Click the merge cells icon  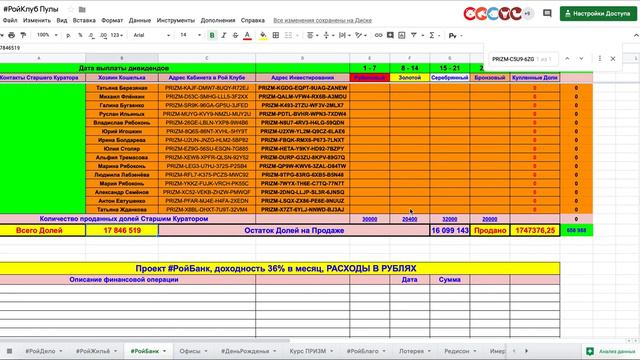point(288,36)
